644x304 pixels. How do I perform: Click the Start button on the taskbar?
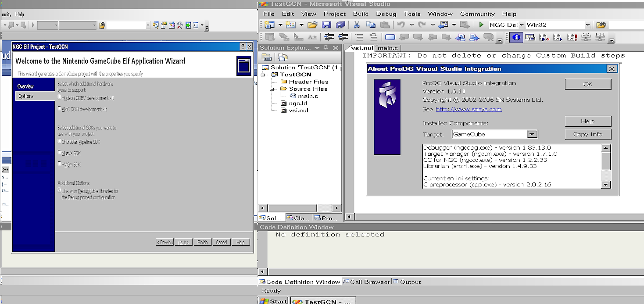(x=273, y=301)
